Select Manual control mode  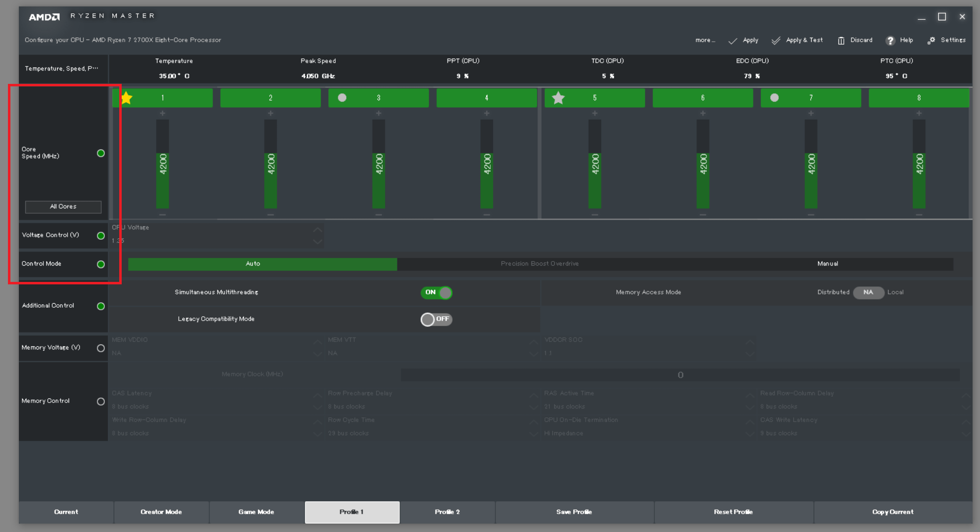coord(828,264)
